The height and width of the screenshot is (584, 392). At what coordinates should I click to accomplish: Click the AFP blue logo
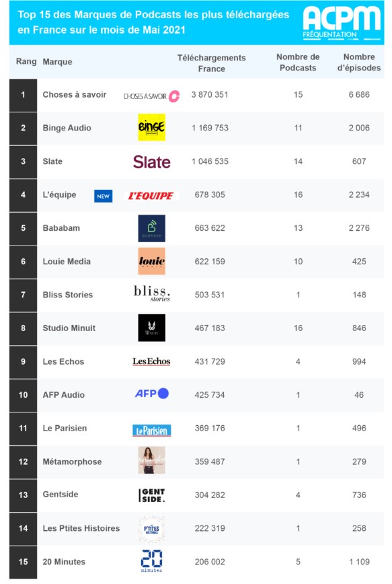[x=151, y=394]
